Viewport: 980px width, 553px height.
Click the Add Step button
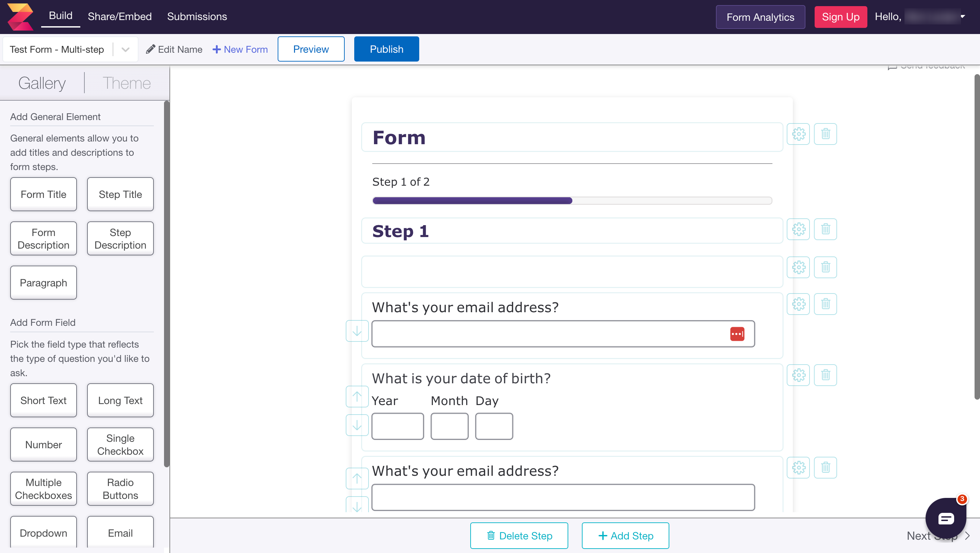point(625,536)
